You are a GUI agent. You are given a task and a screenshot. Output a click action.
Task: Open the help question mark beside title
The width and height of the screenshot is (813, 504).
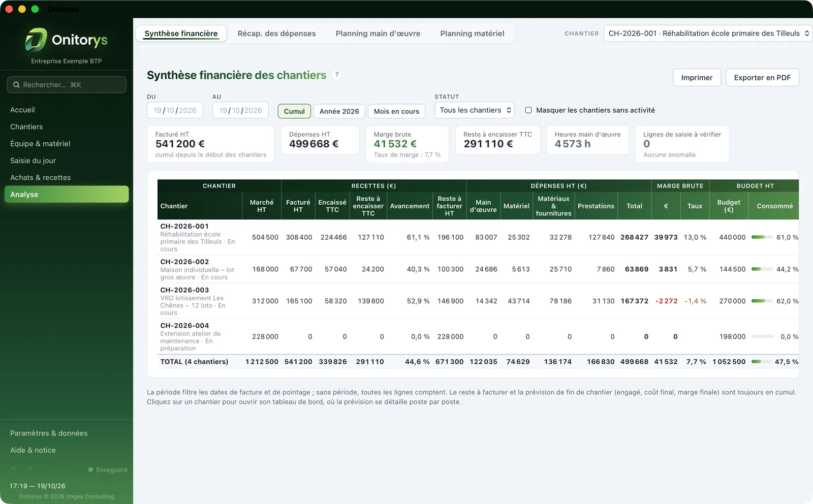pyautogui.click(x=336, y=75)
